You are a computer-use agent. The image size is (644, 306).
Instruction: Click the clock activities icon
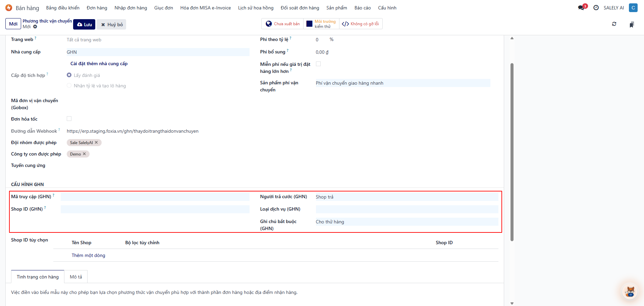[596, 8]
